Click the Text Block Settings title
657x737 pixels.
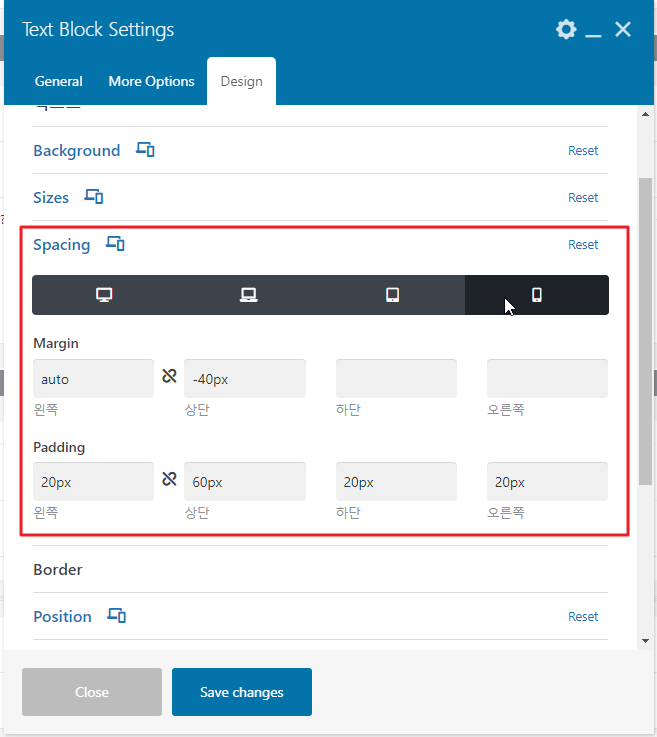point(98,30)
